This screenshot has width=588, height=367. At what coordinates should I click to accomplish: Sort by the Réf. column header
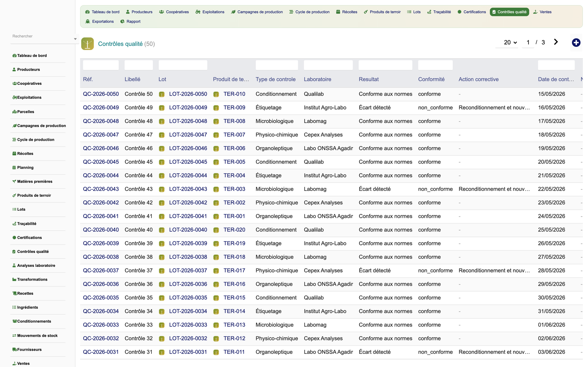coord(88,79)
